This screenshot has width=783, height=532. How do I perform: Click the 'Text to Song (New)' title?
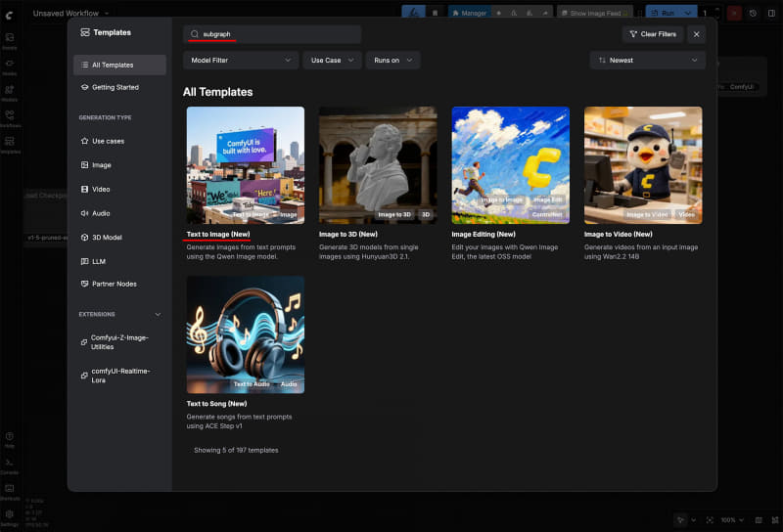click(216, 404)
